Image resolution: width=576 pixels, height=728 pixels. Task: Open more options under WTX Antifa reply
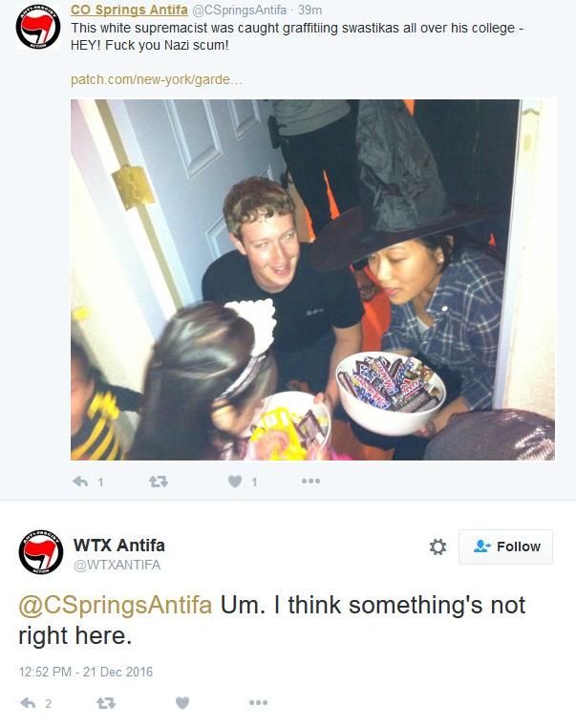tap(258, 702)
